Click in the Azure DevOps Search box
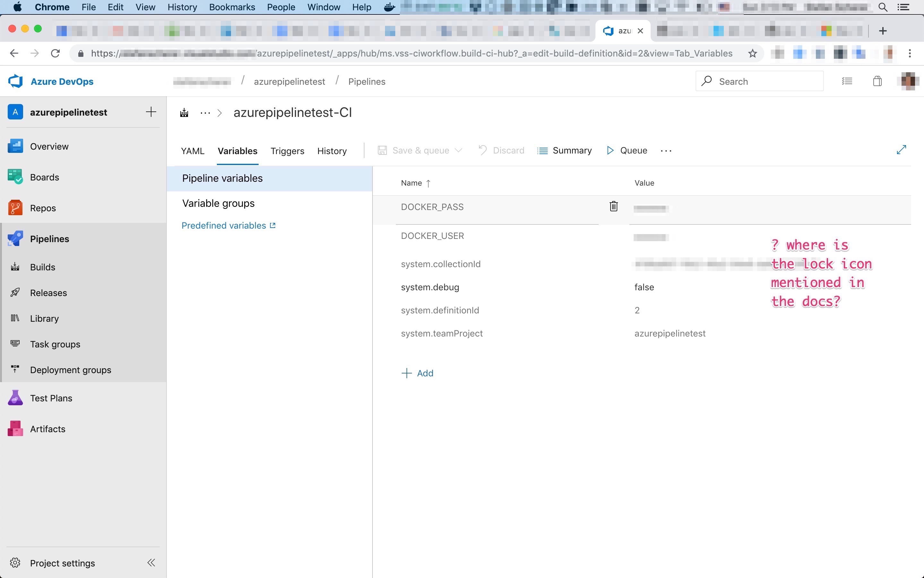This screenshot has height=578, width=924. (759, 81)
